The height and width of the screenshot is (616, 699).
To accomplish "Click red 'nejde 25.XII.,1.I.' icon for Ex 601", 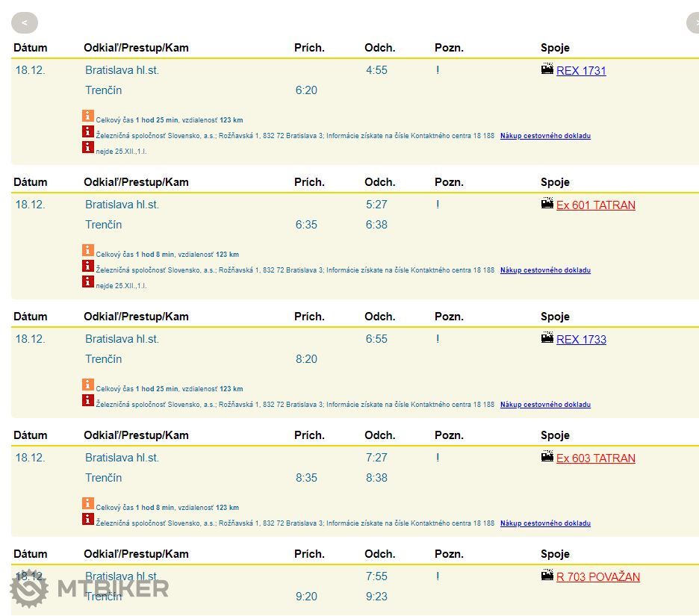I will coord(88,282).
